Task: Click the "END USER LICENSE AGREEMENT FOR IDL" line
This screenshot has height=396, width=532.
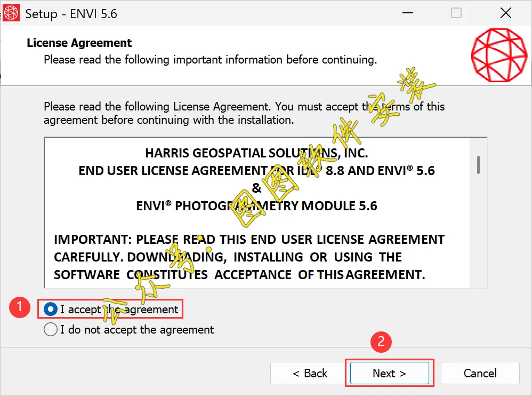Action: pyautogui.click(x=256, y=170)
